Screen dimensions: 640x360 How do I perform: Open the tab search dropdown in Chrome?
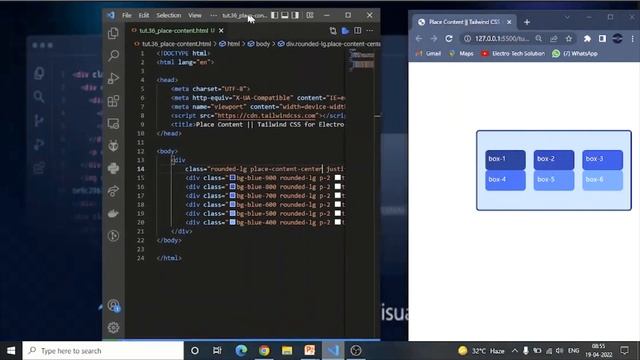(x=567, y=17)
